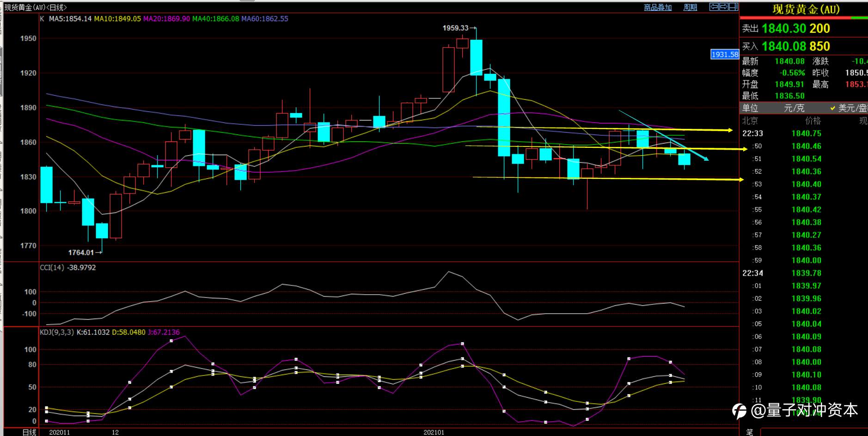This screenshot has height=436, width=868.
Task: Click the 1931.58 price marker on axis
Action: 724,54
